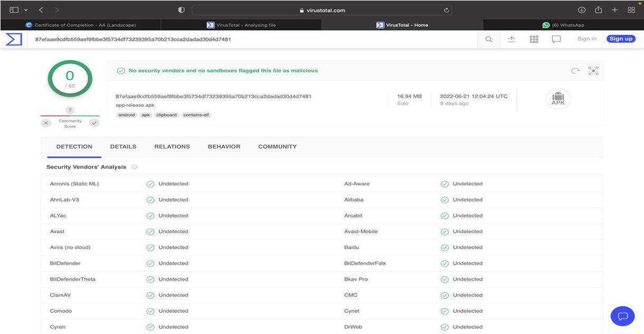Image resolution: width=644 pixels, height=334 pixels.
Task: Click the Safari share icon
Action: coord(599,9)
